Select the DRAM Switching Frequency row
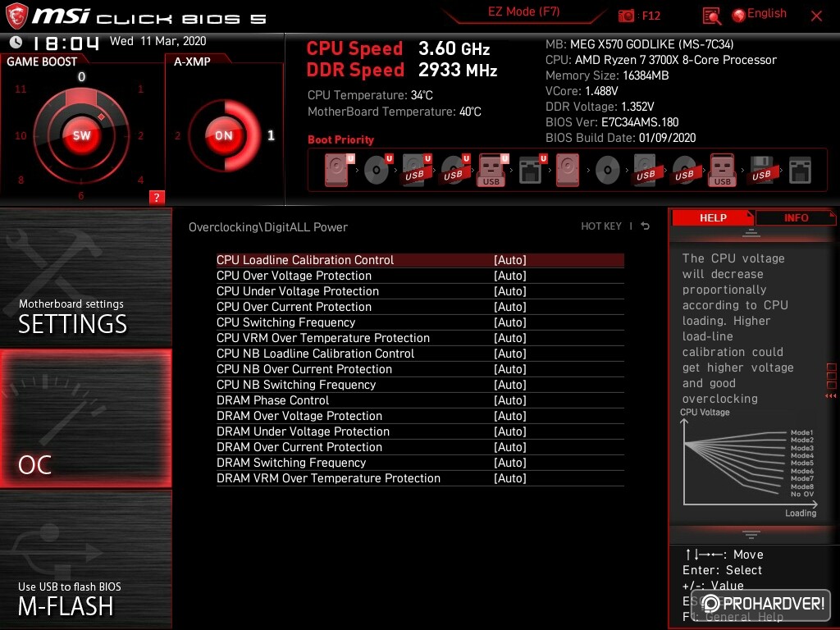Image resolution: width=840 pixels, height=630 pixels. pyautogui.click(x=420, y=463)
